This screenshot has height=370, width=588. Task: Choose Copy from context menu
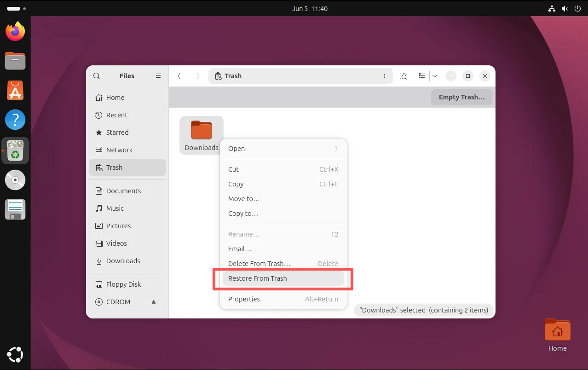(x=283, y=184)
